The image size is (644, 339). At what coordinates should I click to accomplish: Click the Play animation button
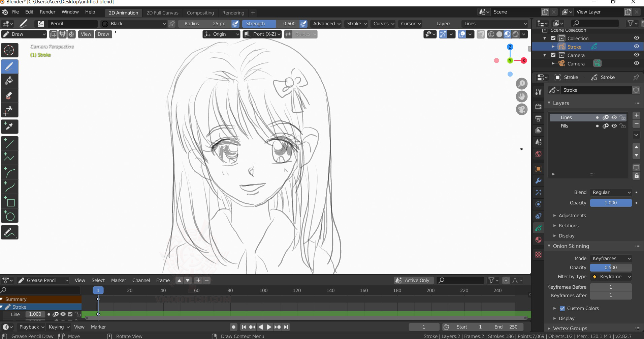[269, 327]
